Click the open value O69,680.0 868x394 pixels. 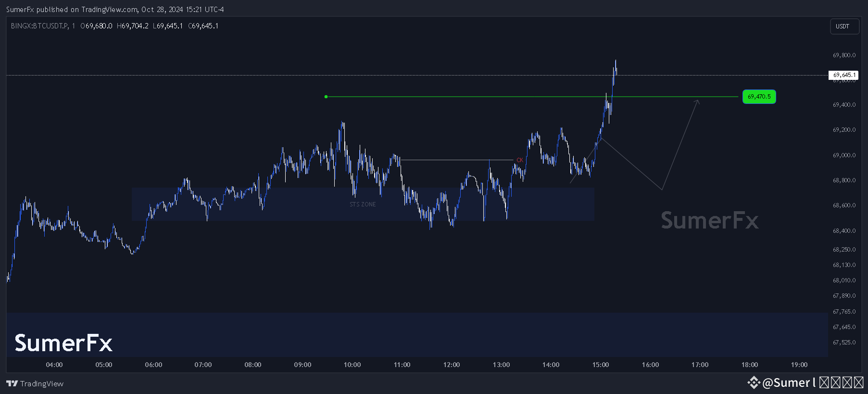click(x=96, y=26)
